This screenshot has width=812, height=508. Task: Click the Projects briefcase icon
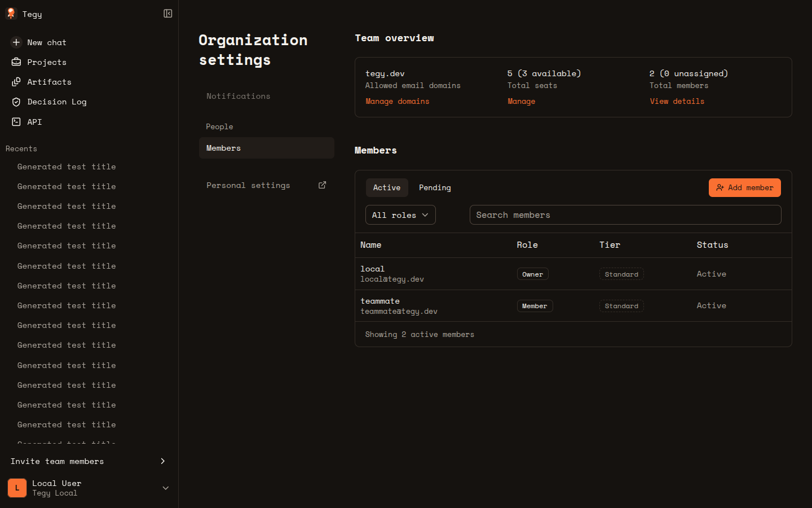[16, 62]
